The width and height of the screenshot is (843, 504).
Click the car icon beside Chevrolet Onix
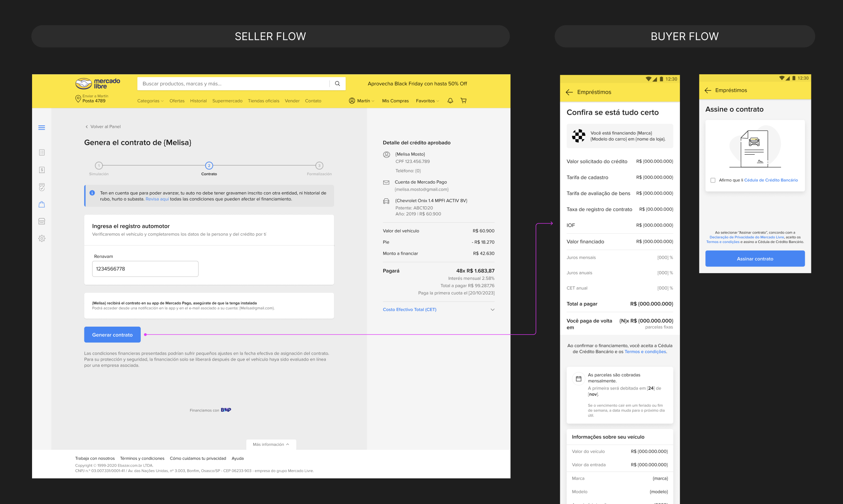point(386,201)
